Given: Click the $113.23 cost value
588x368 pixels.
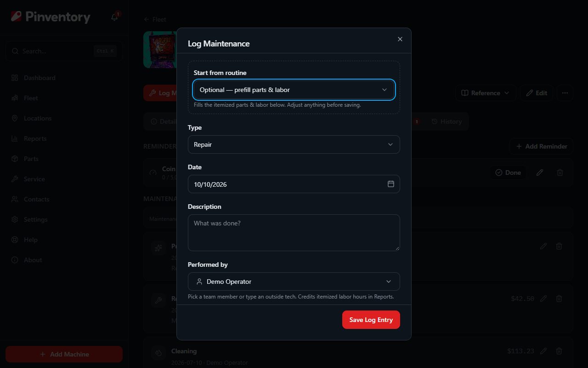Looking at the screenshot, I should pos(520,351).
